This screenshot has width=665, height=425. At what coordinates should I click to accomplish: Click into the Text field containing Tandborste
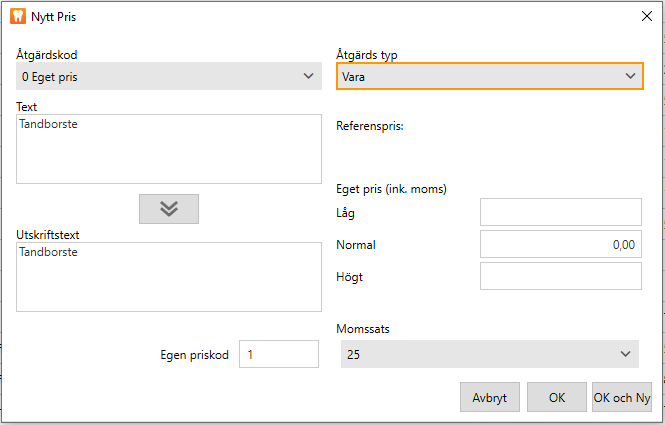(x=168, y=149)
